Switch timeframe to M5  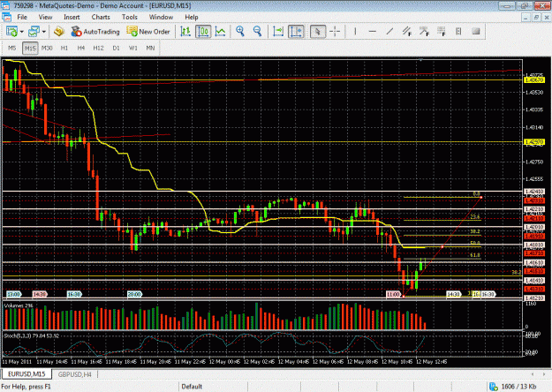(12, 49)
